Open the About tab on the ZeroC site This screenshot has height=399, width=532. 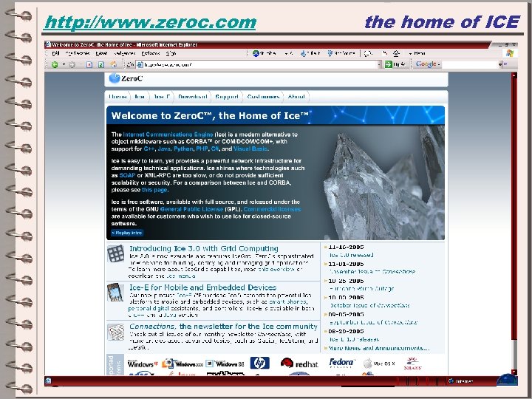(x=296, y=97)
